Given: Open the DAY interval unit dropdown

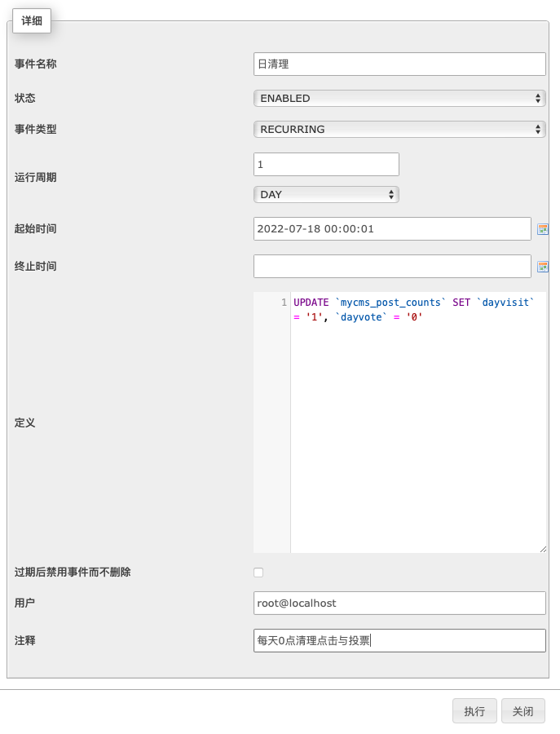Looking at the screenshot, I should point(326,194).
